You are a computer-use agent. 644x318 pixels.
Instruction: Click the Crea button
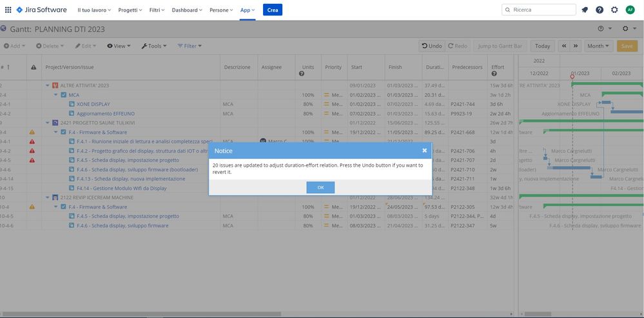click(273, 10)
